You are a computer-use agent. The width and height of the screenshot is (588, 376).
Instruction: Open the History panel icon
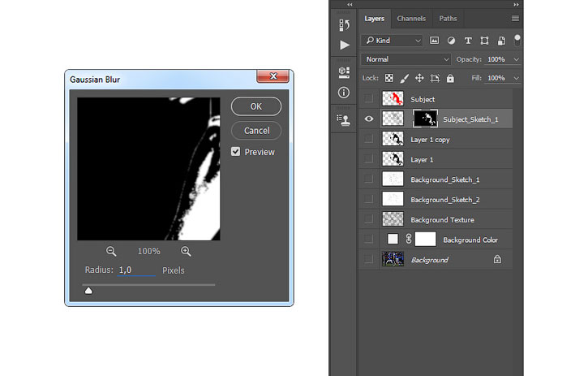(x=344, y=25)
